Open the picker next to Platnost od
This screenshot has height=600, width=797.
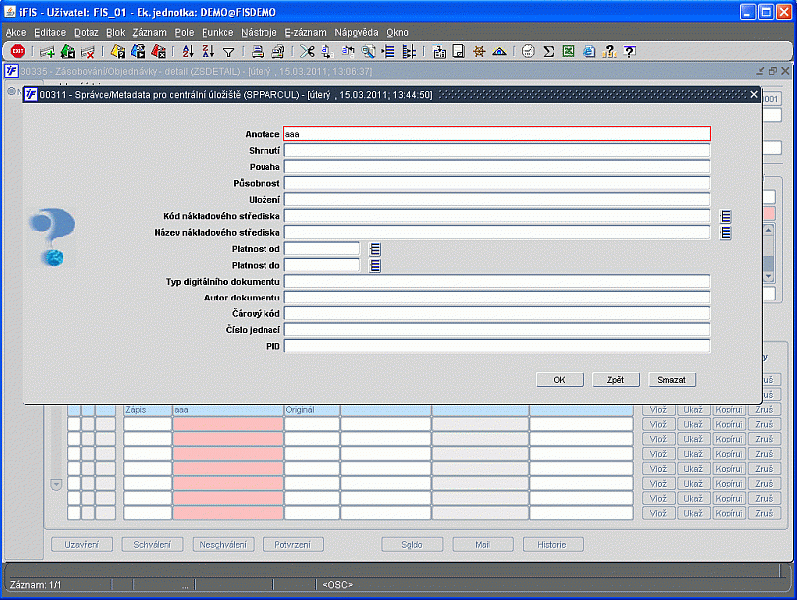point(375,249)
